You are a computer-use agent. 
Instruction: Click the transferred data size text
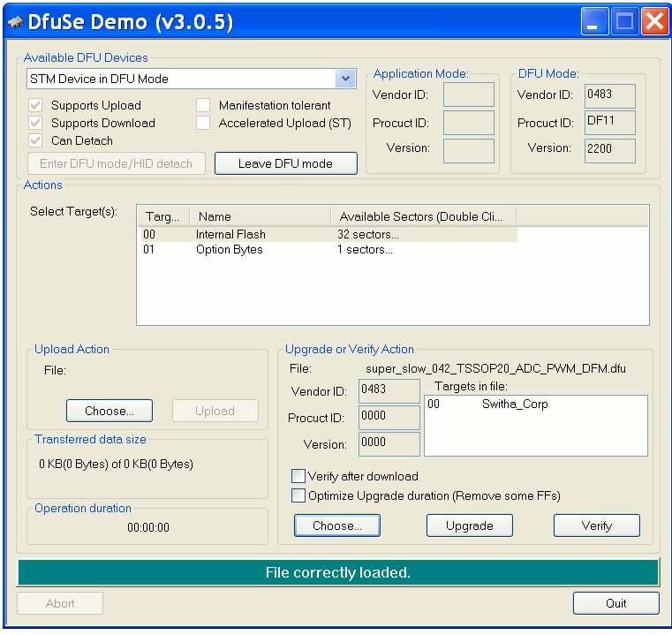(117, 465)
